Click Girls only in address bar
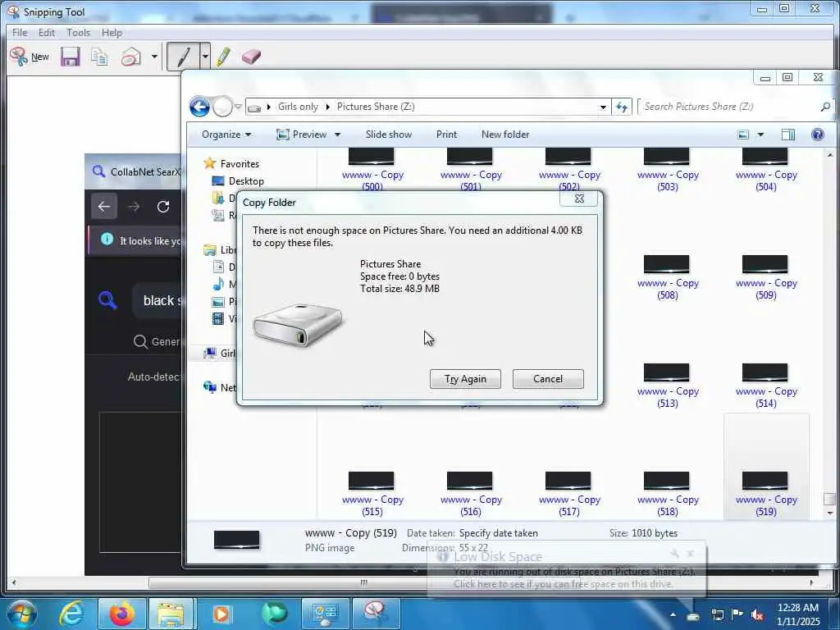 click(x=298, y=107)
